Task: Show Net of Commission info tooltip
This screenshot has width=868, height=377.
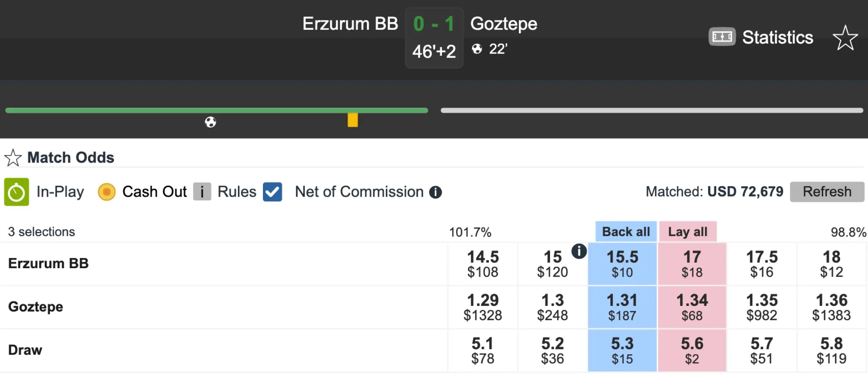Action: 435,192
